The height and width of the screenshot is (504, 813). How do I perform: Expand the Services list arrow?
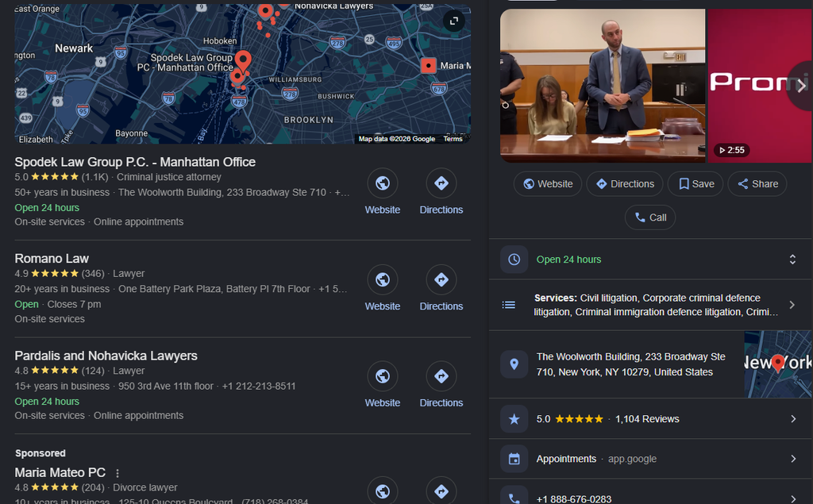pos(792,305)
